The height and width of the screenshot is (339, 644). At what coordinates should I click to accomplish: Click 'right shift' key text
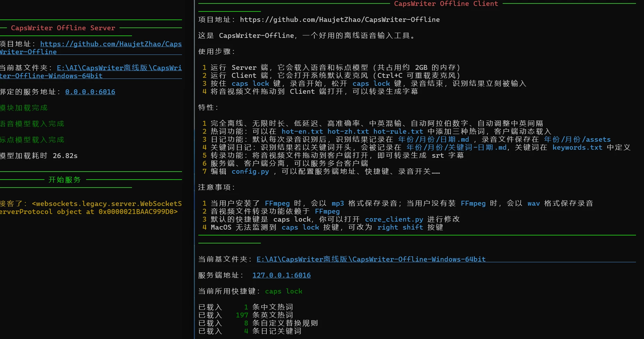point(400,228)
